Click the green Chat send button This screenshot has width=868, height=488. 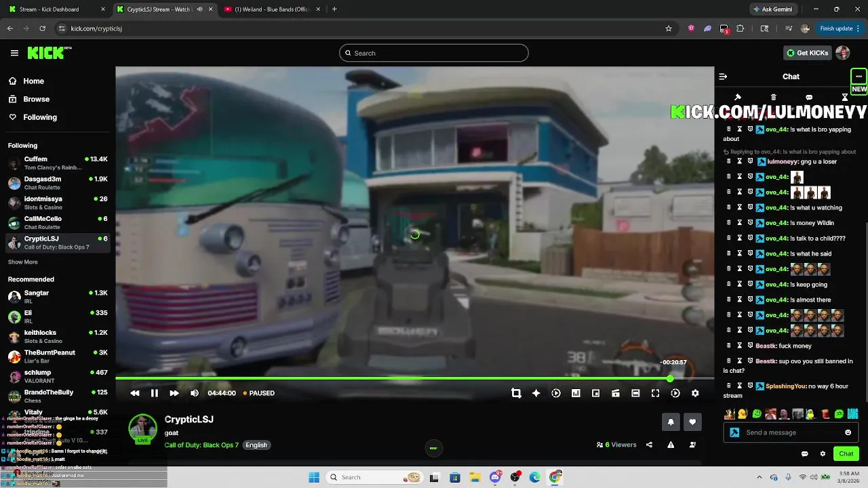[x=846, y=453]
